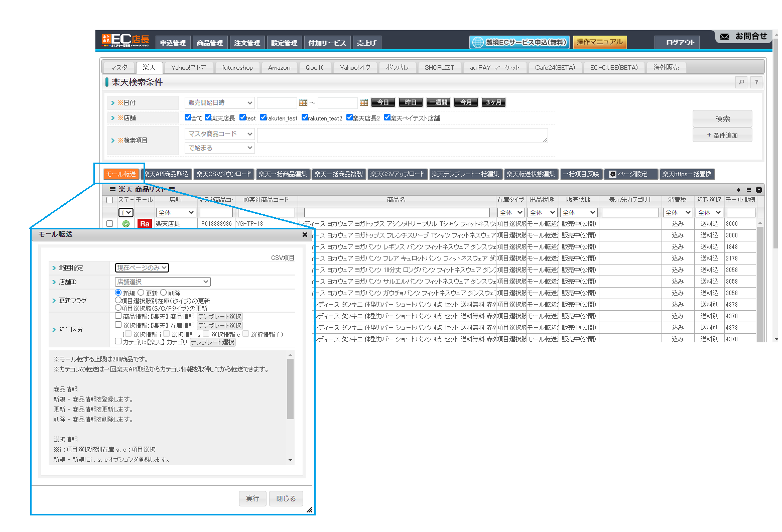Screen dimensions: 782x532
Task: Click the search keyword text area
Action: click(x=402, y=136)
